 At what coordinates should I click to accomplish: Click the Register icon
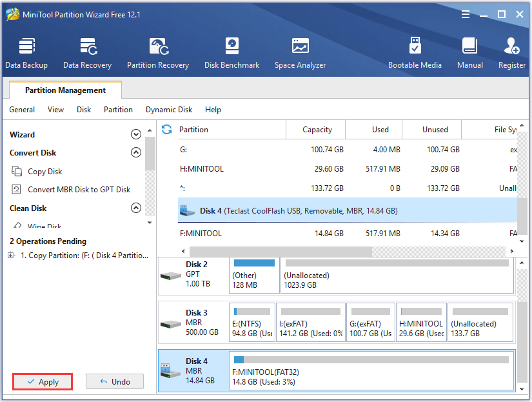(x=511, y=46)
